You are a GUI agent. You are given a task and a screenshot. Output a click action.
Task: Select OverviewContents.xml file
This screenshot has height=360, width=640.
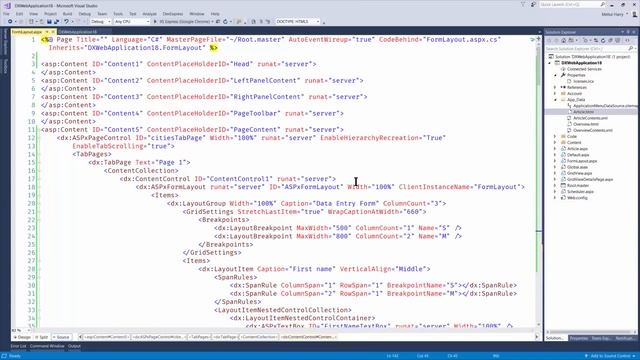point(593,130)
